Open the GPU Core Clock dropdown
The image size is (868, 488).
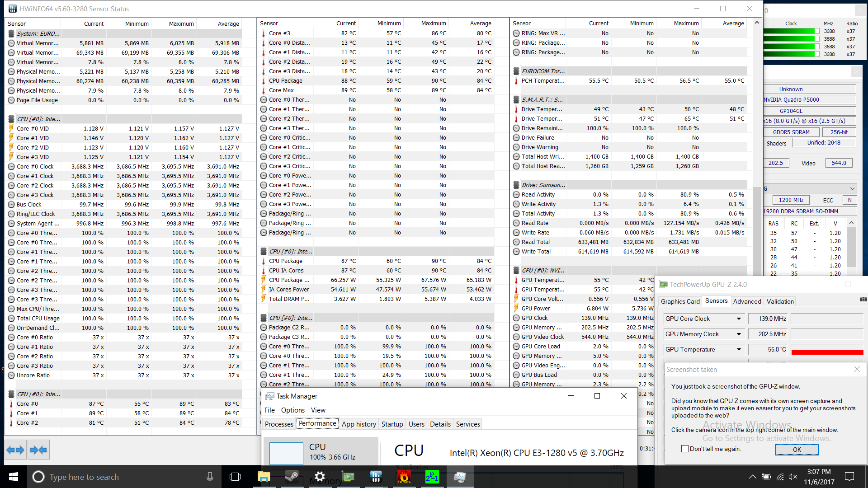739,319
